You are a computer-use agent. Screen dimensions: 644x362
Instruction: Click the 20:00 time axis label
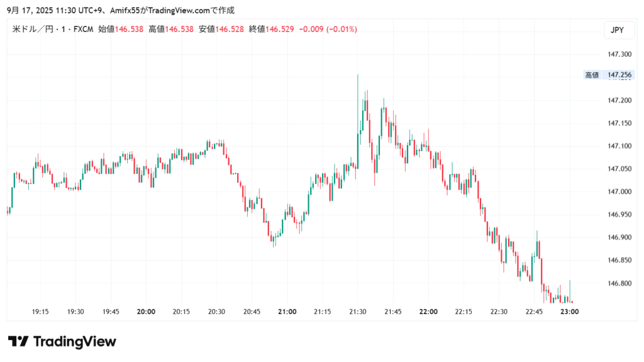(x=146, y=311)
